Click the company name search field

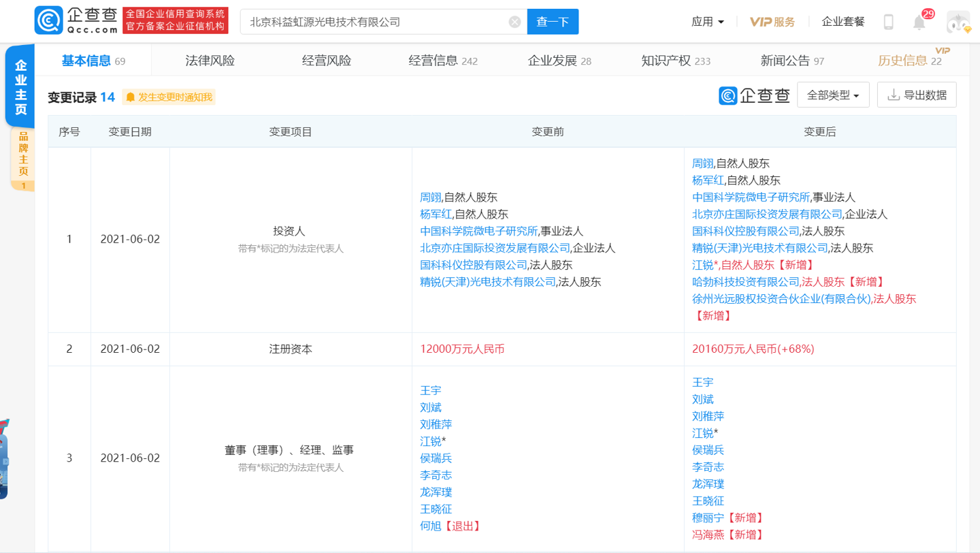pos(374,22)
